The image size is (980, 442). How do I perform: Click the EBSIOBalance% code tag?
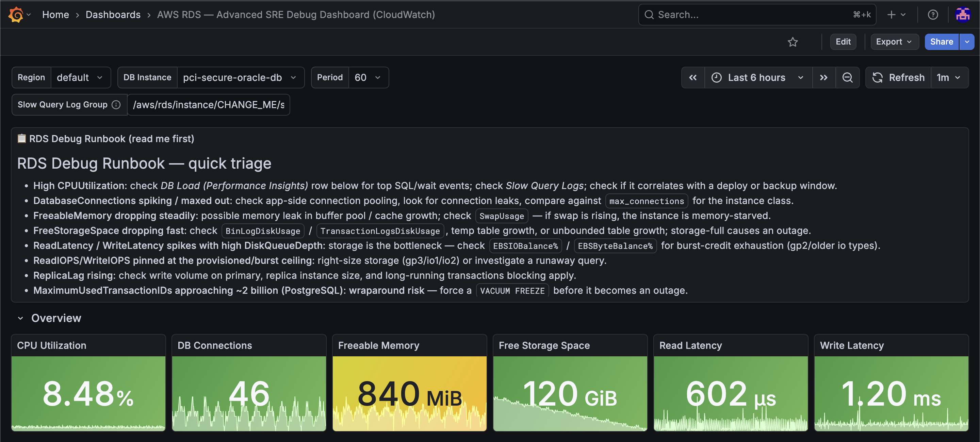pyautogui.click(x=525, y=246)
